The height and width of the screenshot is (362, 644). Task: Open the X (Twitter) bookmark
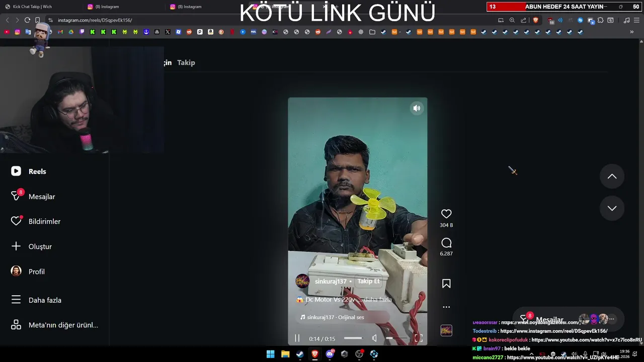click(168, 32)
